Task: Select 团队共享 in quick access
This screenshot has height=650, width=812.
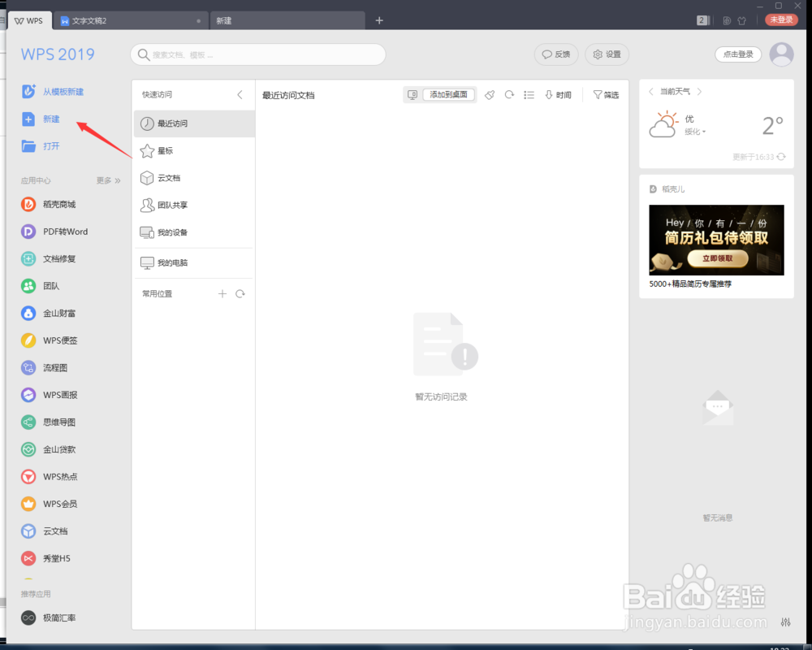Action: click(x=194, y=206)
